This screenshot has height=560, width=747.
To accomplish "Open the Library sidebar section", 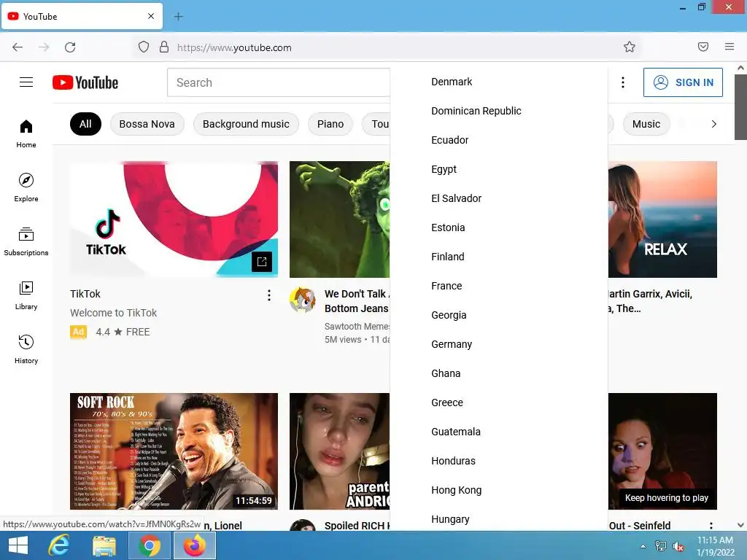I will pos(26,296).
